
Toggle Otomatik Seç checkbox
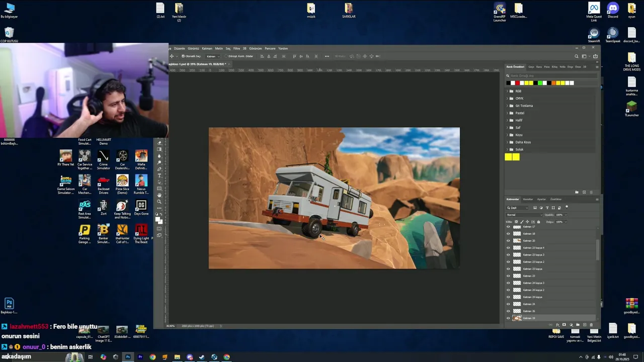[x=183, y=56]
